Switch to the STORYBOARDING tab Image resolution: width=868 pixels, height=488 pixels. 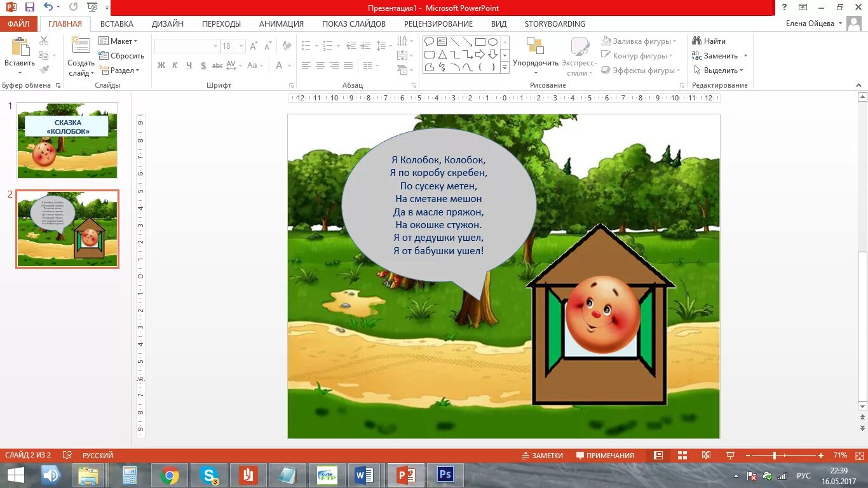click(555, 24)
